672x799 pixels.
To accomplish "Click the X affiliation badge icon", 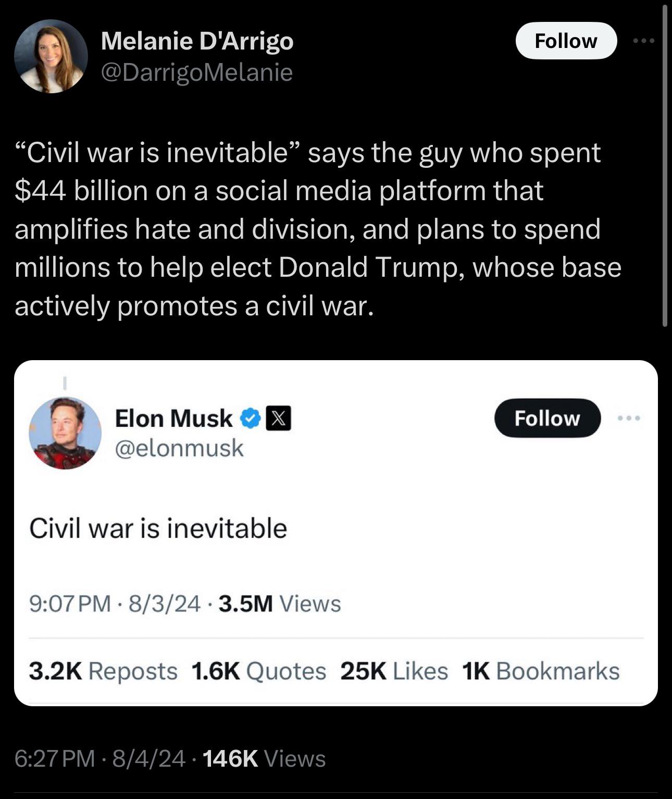I will tap(279, 419).
